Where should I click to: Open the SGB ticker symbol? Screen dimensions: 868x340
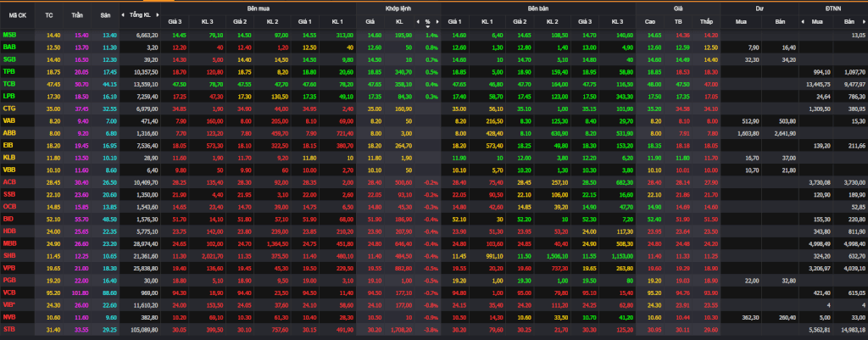click(x=9, y=59)
